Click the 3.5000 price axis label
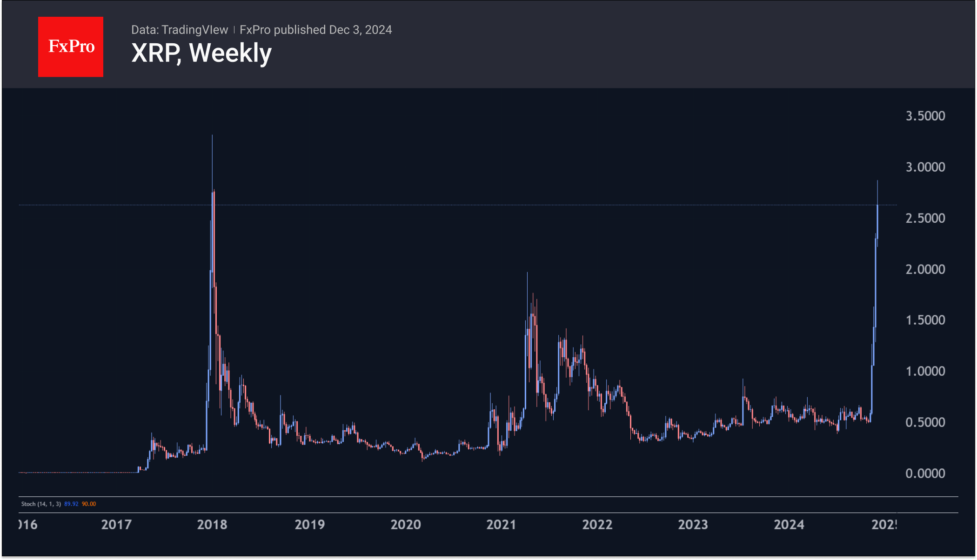The width and height of the screenshot is (977, 560). click(925, 116)
